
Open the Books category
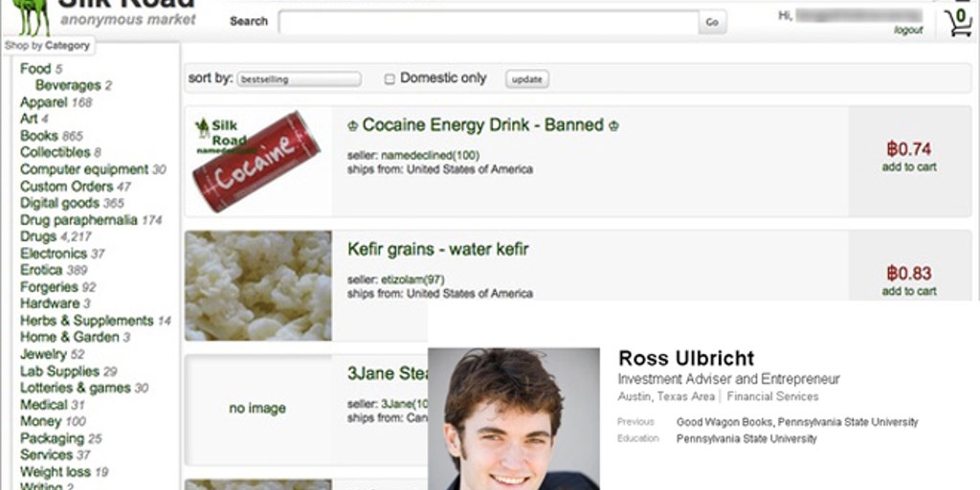tap(38, 136)
